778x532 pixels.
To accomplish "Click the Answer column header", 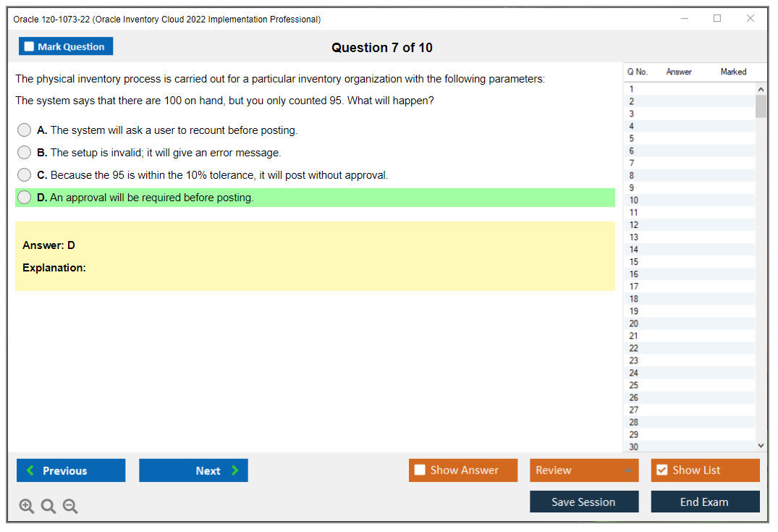I will pyautogui.click(x=679, y=72).
